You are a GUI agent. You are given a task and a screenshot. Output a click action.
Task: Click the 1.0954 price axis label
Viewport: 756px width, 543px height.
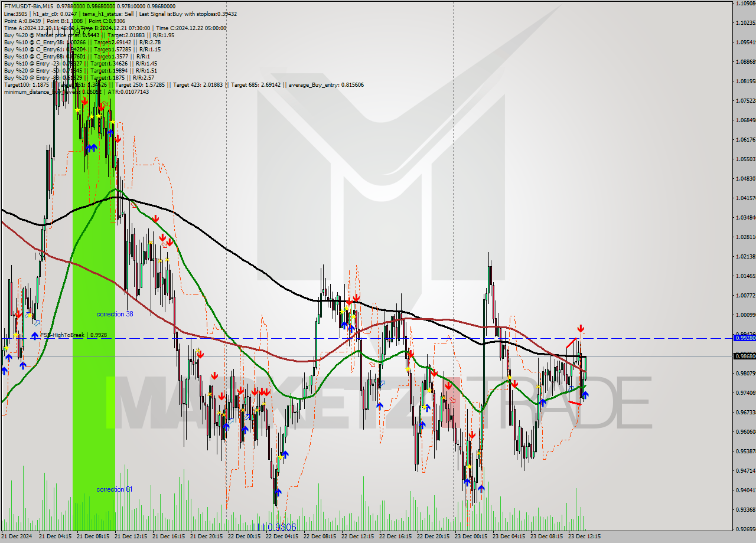[746, 42]
